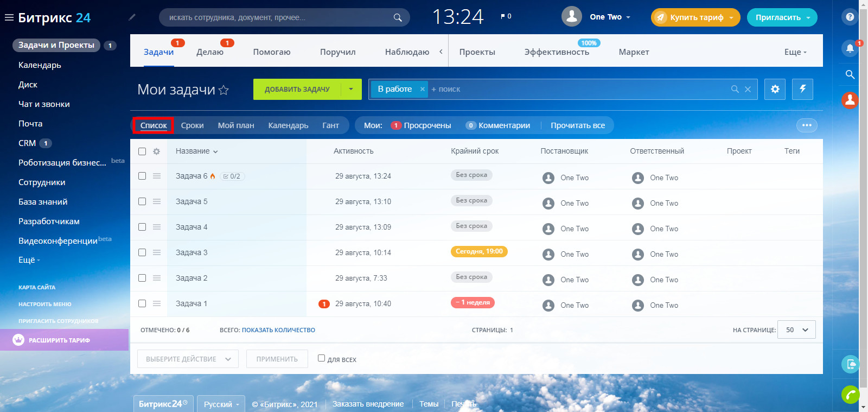Open the task list settings gear
Viewport: 868px width, 412px height.
pos(775,89)
